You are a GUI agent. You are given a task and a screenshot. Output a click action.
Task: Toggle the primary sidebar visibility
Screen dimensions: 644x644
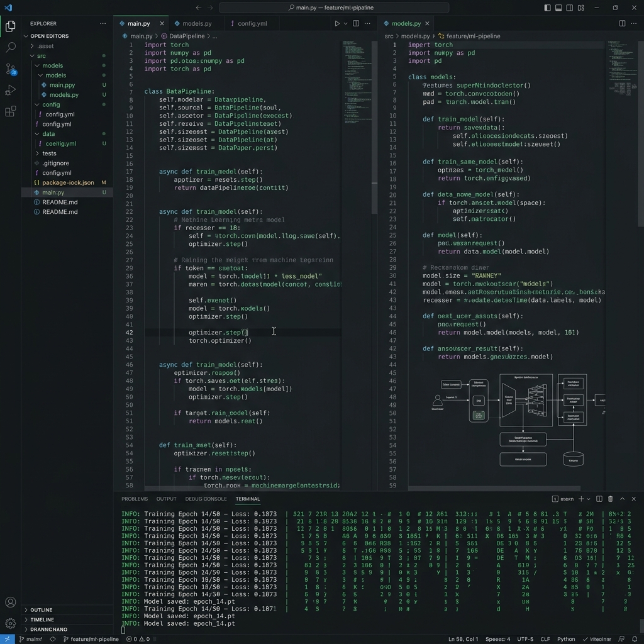547,7
